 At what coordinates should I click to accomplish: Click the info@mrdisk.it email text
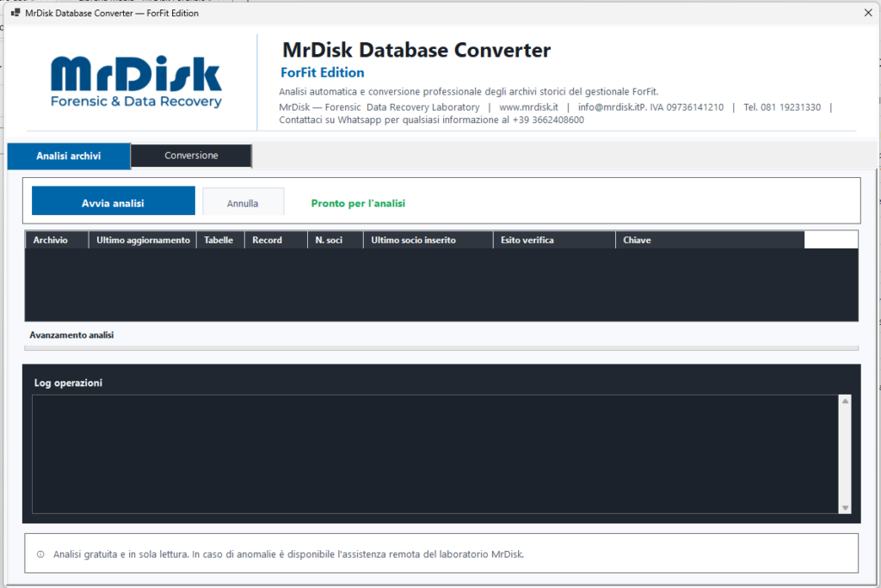coord(610,107)
